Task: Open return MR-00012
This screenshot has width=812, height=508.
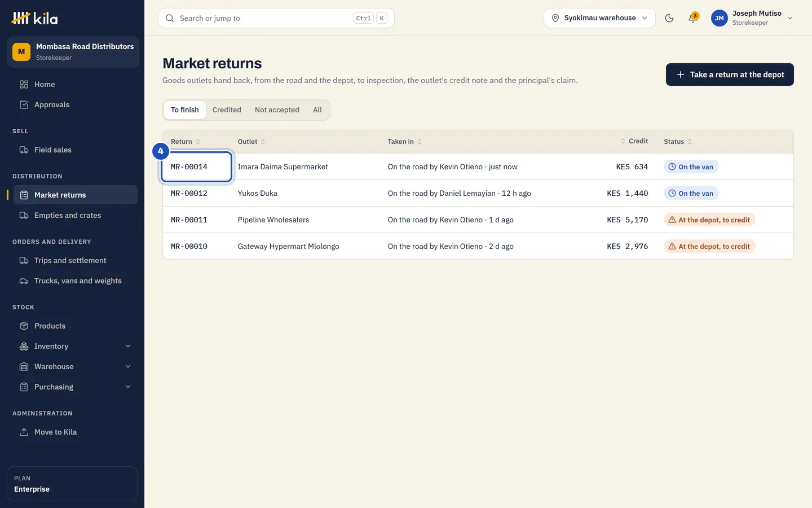Action: tap(189, 193)
